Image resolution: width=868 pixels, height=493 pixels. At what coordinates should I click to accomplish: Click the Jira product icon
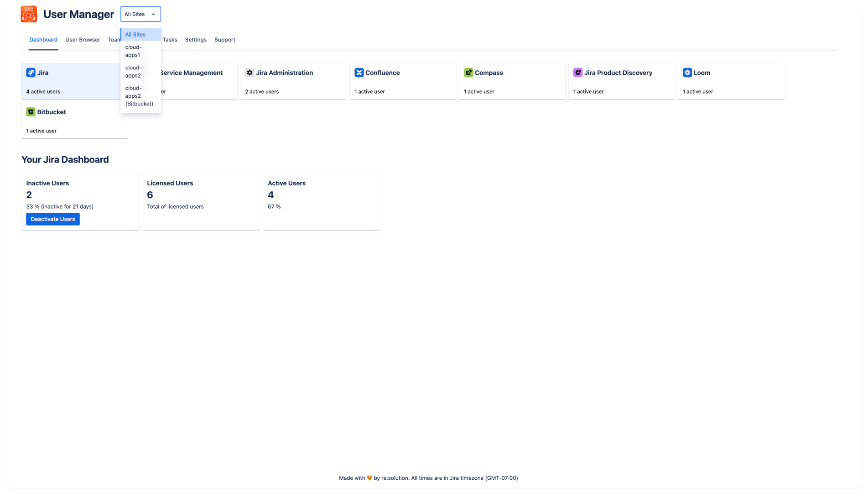31,72
